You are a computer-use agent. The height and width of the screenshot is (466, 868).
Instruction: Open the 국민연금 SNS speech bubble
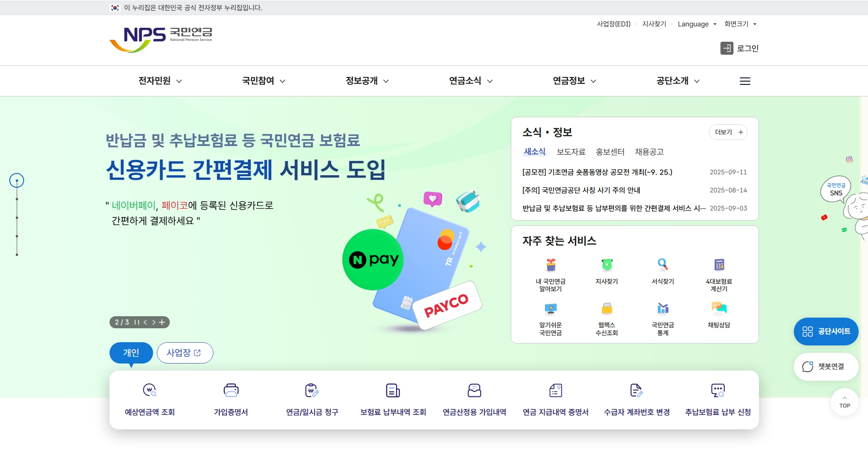tap(836, 189)
